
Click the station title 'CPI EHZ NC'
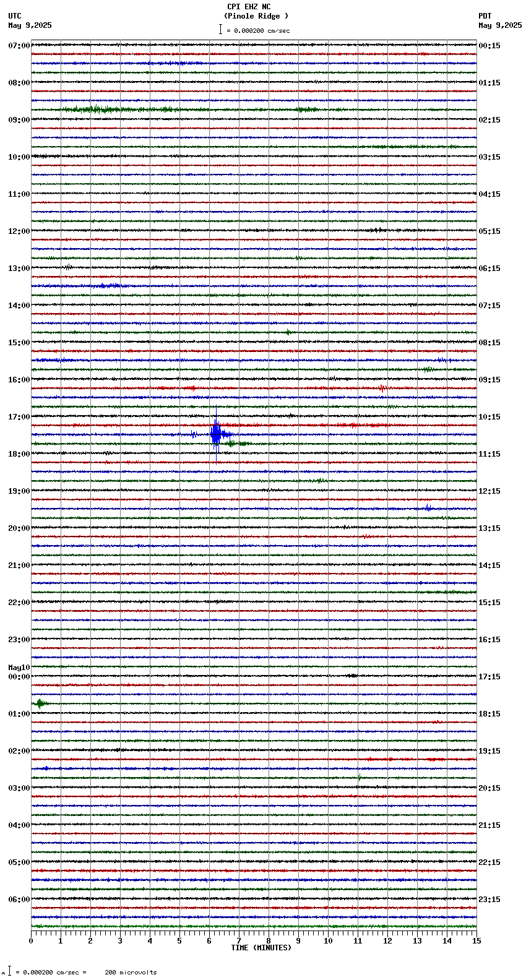coord(249,7)
